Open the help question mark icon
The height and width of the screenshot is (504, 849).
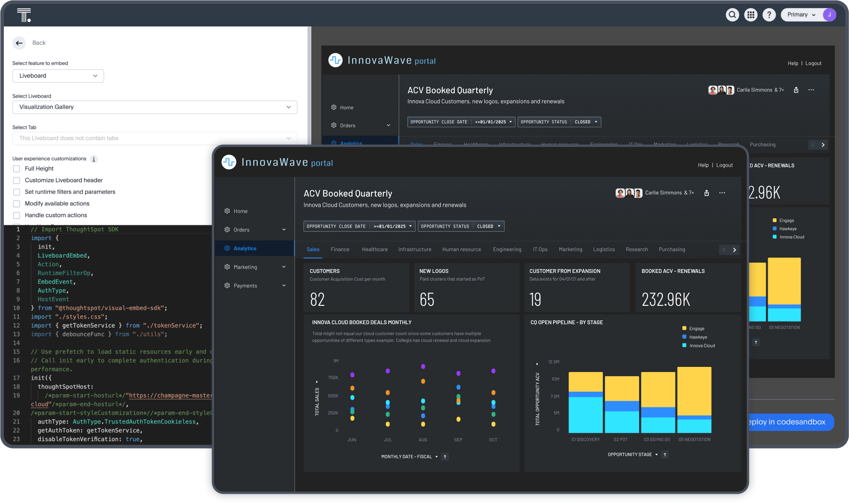coord(769,15)
